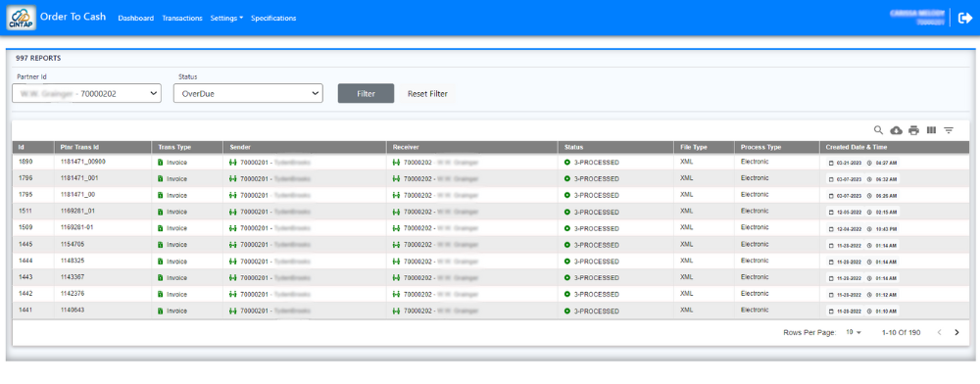
Task: Select transaction id 1169281_01
Action: coord(77,211)
